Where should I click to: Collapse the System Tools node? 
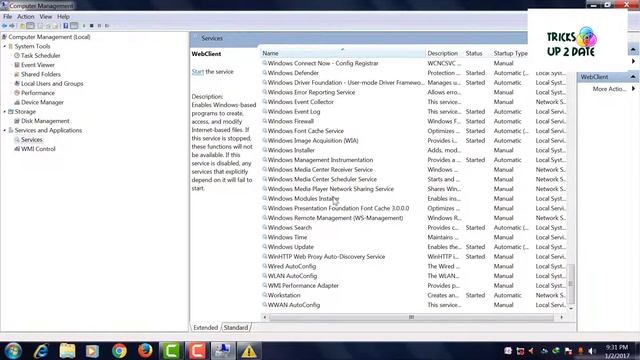4,47
